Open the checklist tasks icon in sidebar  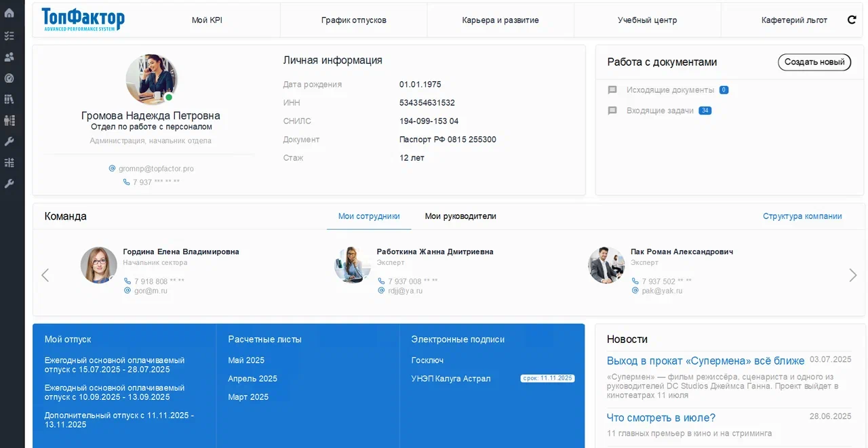click(x=9, y=35)
